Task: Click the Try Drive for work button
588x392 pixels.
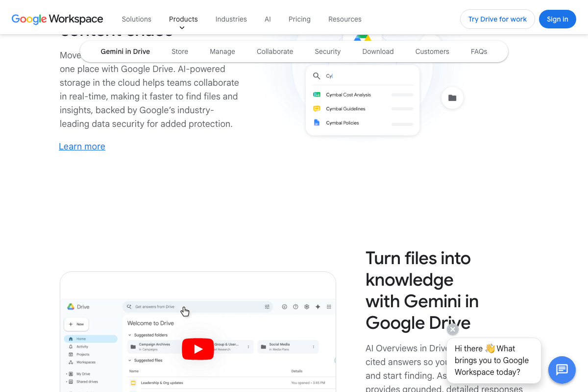Action: coord(497,19)
